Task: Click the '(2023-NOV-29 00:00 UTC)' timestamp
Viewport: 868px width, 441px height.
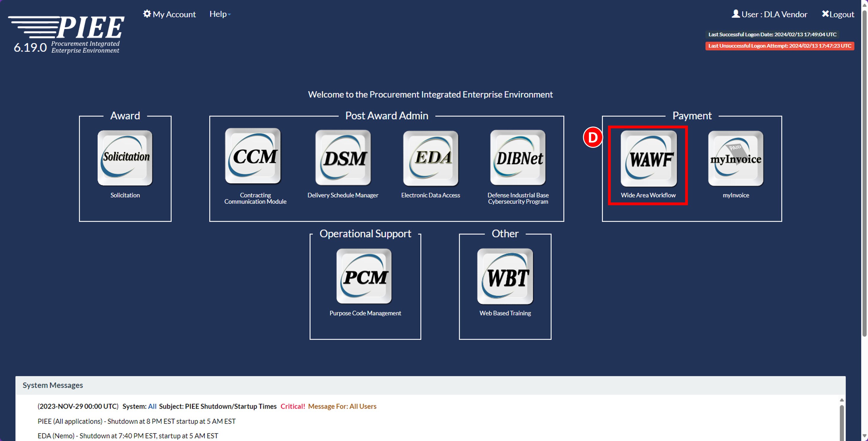Action: 78,406
